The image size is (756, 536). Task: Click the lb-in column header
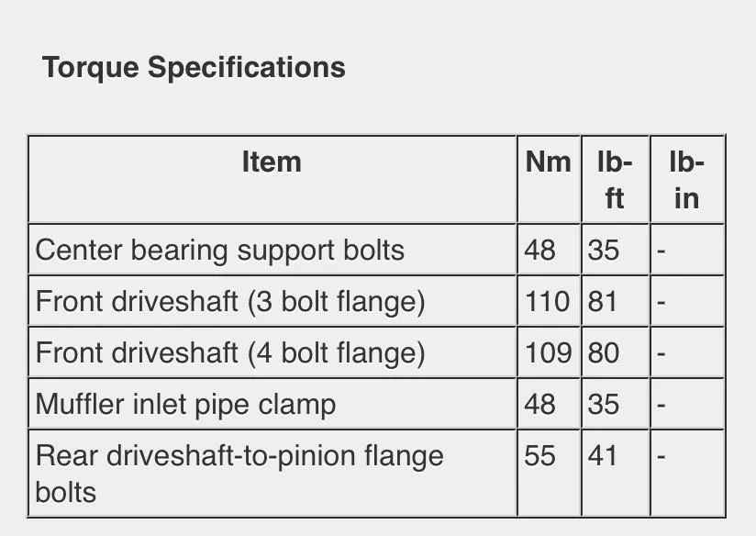click(x=687, y=180)
